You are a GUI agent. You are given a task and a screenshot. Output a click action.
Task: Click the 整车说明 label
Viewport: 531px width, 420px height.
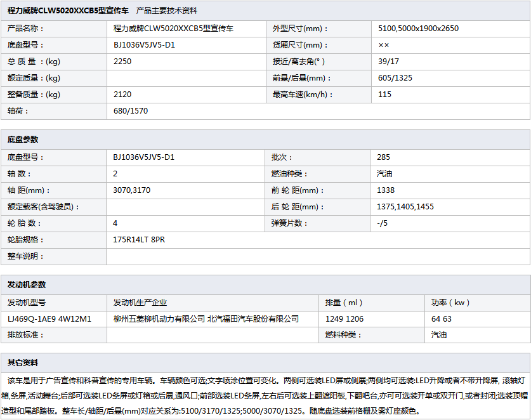[x=25, y=256]
